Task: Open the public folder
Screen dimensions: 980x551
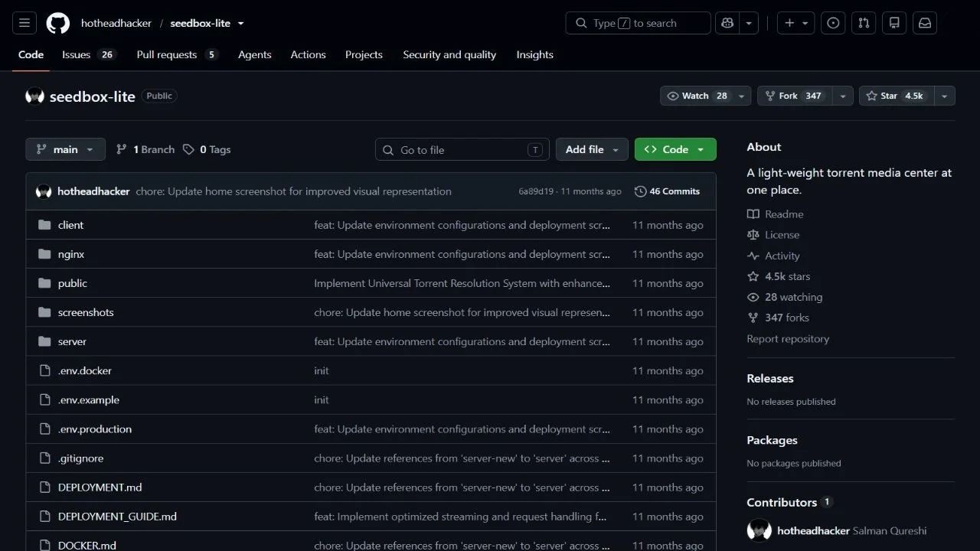Action: pyautogui.click(x=73, y=283)
